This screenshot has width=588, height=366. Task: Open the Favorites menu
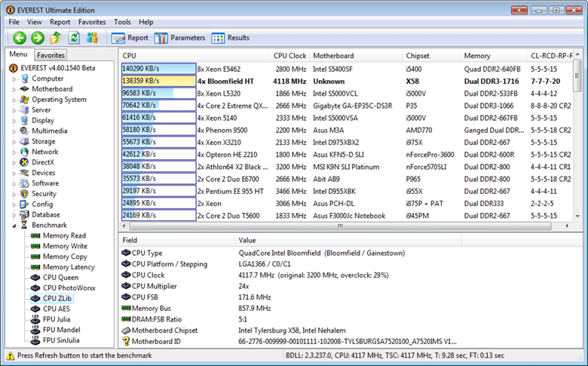tap(92, 22)
